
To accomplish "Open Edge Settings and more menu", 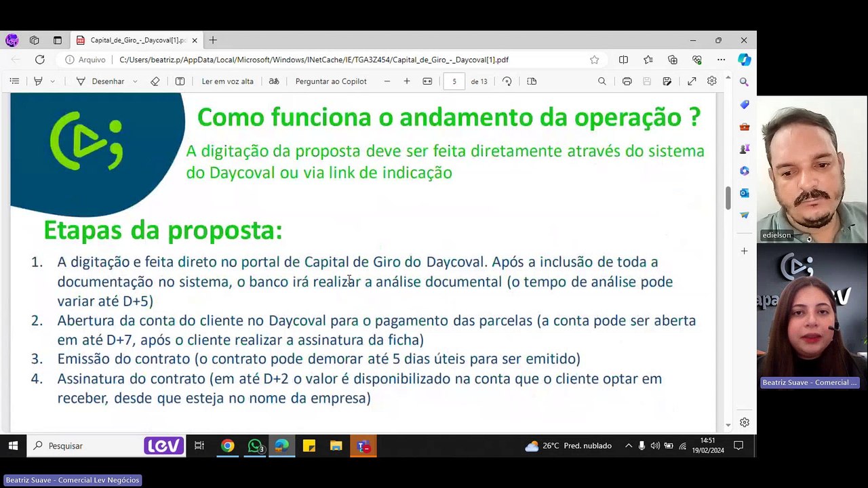I will click(x=722, y=60).
